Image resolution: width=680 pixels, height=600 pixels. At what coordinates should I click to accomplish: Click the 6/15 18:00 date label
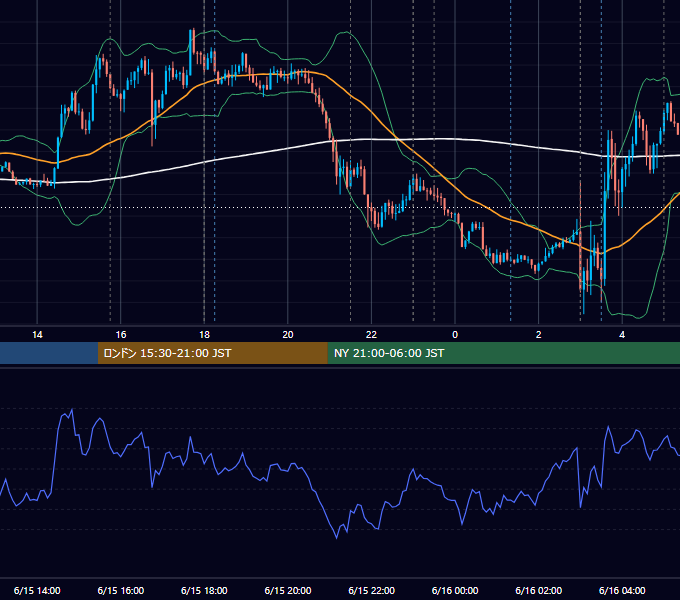point(204,590)
